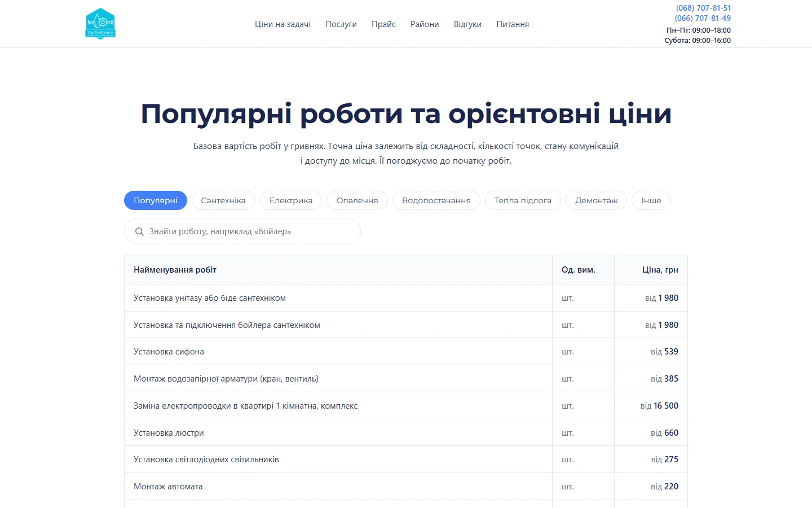Open the "Відгуки" navigation link
The height and width of the screenshot is (508, 812).
pos(467,24)
